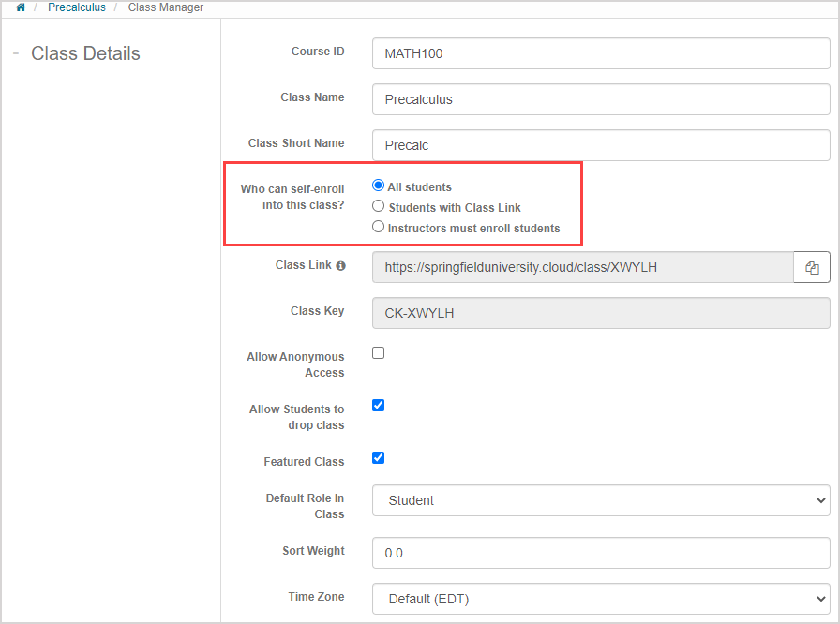This screenshot has height=624, width=840.
Task: Click the Class Link URL field
Action: pos(582,267)
